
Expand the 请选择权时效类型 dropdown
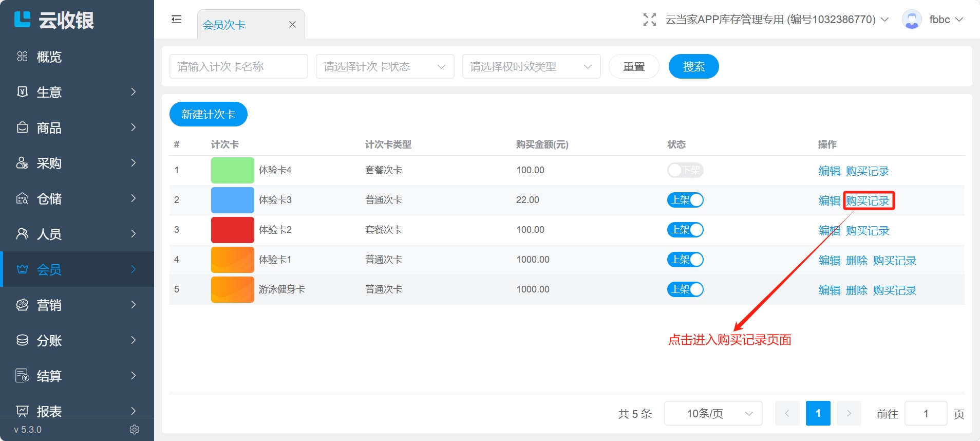(531, 66)
